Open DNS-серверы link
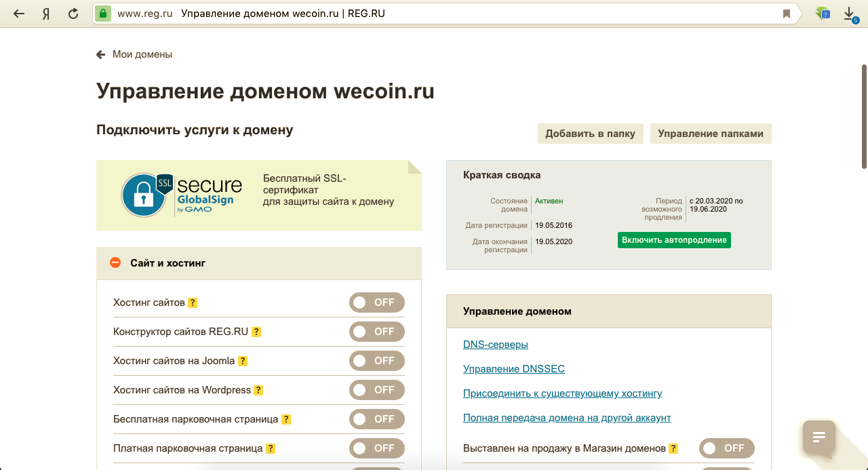The height and width of the screenshot is (470, 868). click(x=496, y=345)
